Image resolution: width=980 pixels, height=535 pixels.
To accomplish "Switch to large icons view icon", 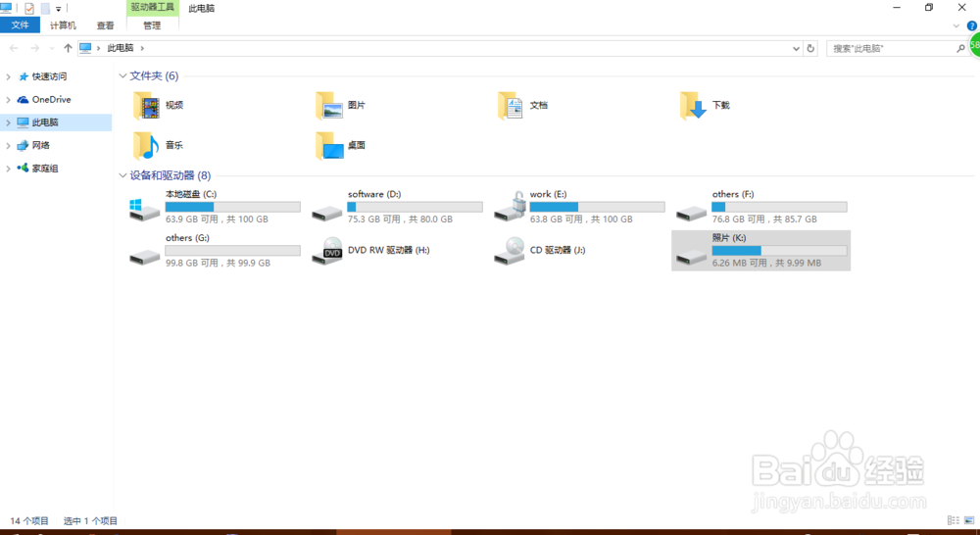I will click(969, 520).
